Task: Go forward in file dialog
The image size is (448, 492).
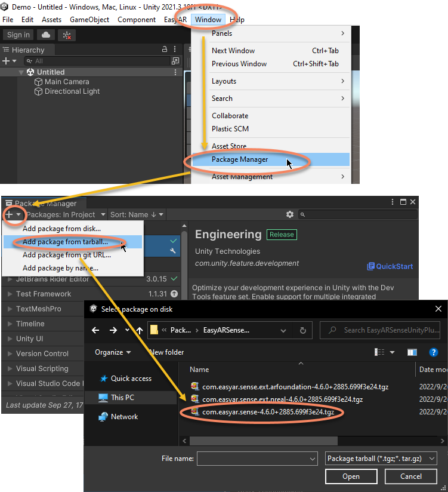Action: 113,330
